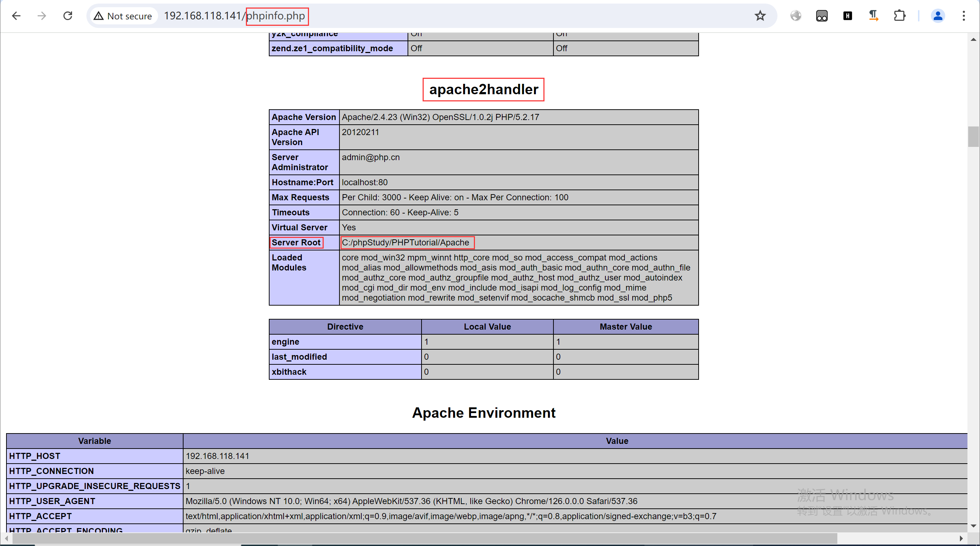This screenshot has height=546, width=980.
Task: Click the admin@php.cn administrator value
Action: pos(371,157)
